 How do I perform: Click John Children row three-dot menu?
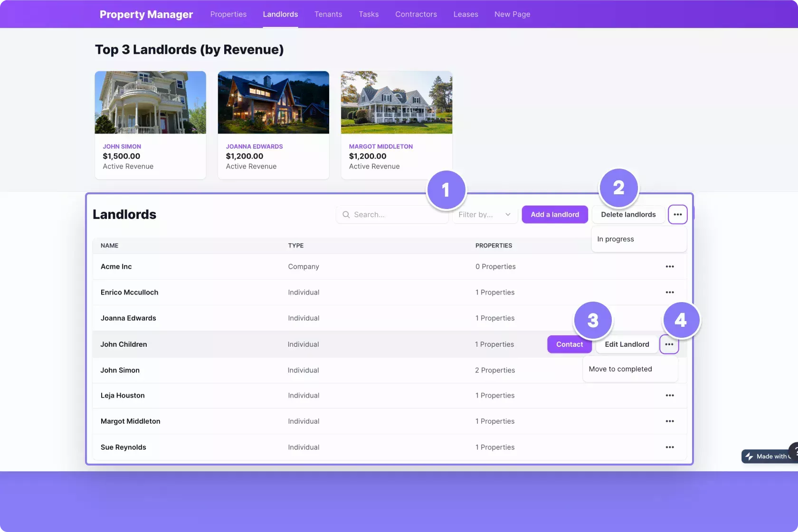[x=669, y=344]
